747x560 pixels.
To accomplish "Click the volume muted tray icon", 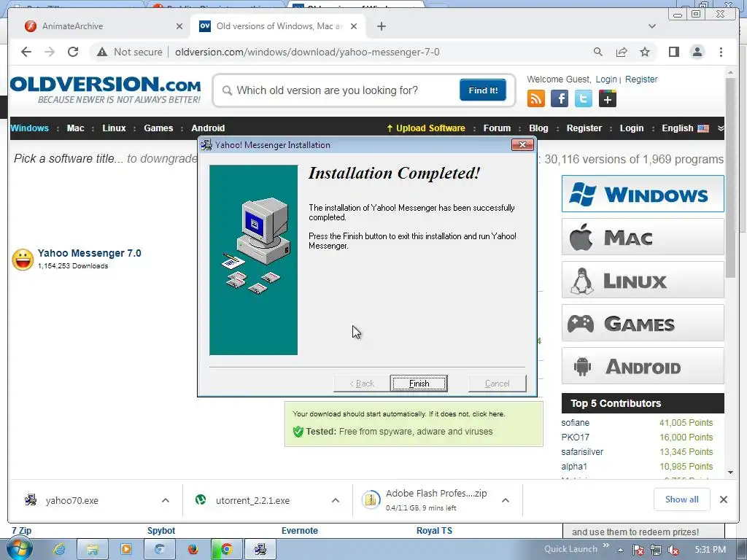I will point(673,550).
